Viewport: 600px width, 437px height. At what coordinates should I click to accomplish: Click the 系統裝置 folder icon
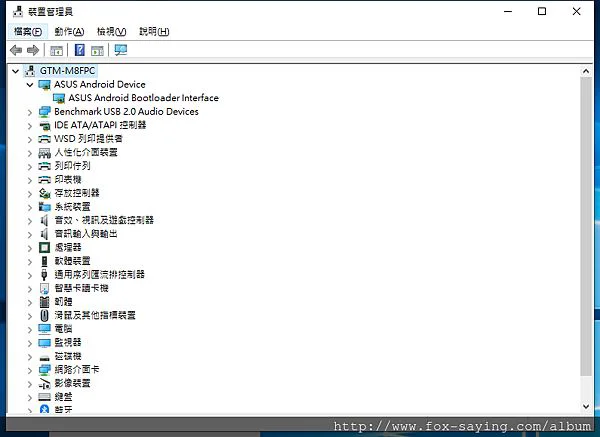(x=44, y=207)
